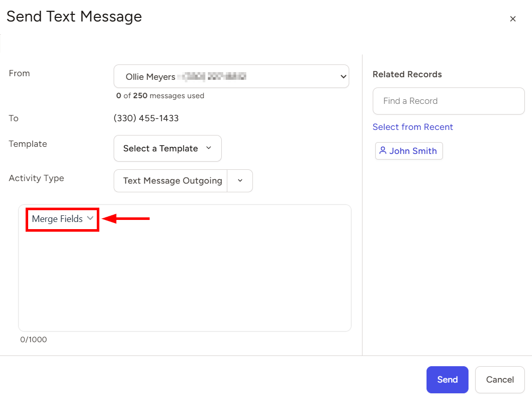The height and width of the screenshot is (402, 532).
Task: Cancel the text message
Action: tap(500, 379)
